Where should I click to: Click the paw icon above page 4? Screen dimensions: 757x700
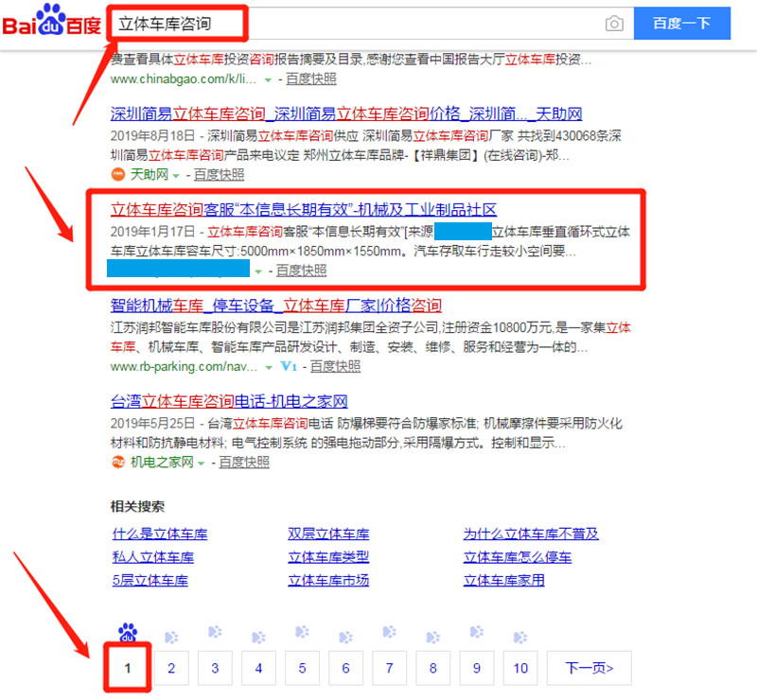pos(258,638)
